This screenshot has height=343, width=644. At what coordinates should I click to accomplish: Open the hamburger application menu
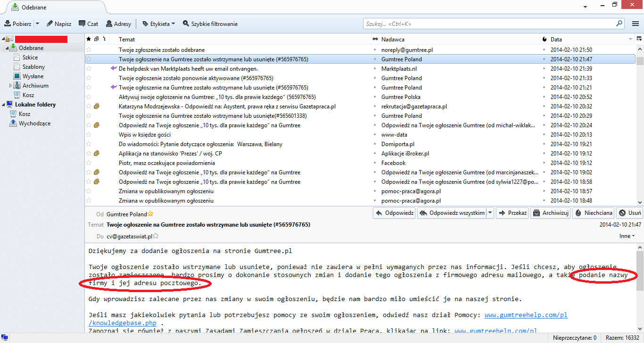636,24
